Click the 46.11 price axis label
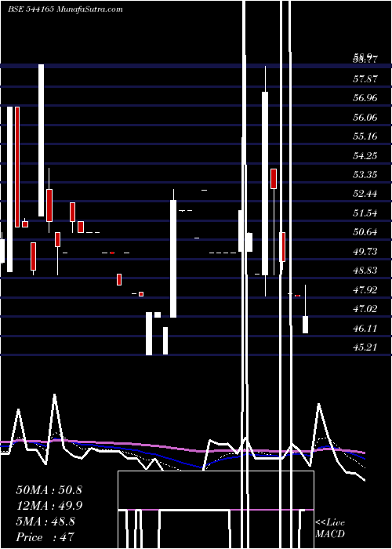 pyautogui.click(x=365, y=329)
